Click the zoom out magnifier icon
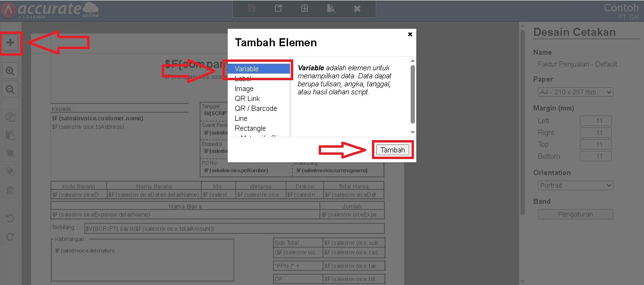 point(10,89)
